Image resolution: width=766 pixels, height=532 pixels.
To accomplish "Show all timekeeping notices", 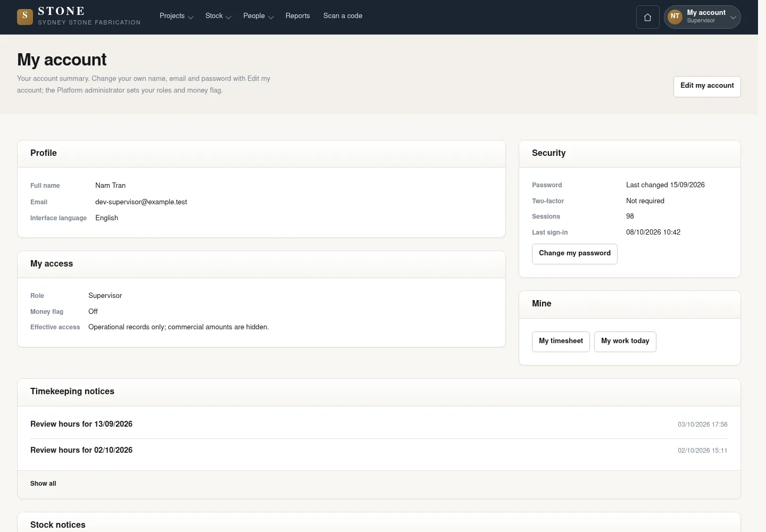I will (43, 484).
